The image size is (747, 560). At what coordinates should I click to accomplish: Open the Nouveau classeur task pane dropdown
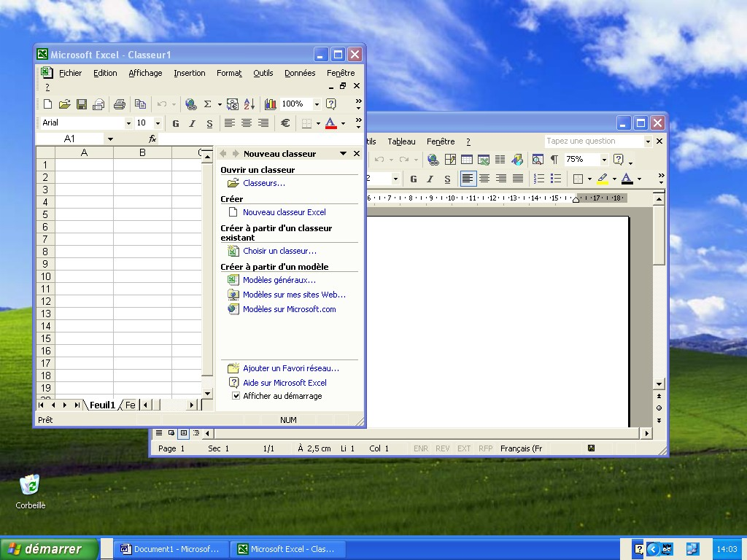[343, 153]
